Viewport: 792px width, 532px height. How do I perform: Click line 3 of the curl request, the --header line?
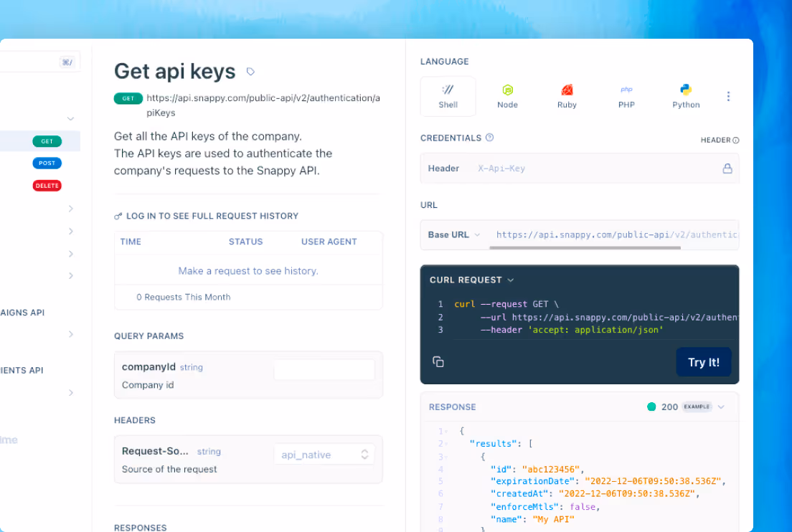(571, 330)
